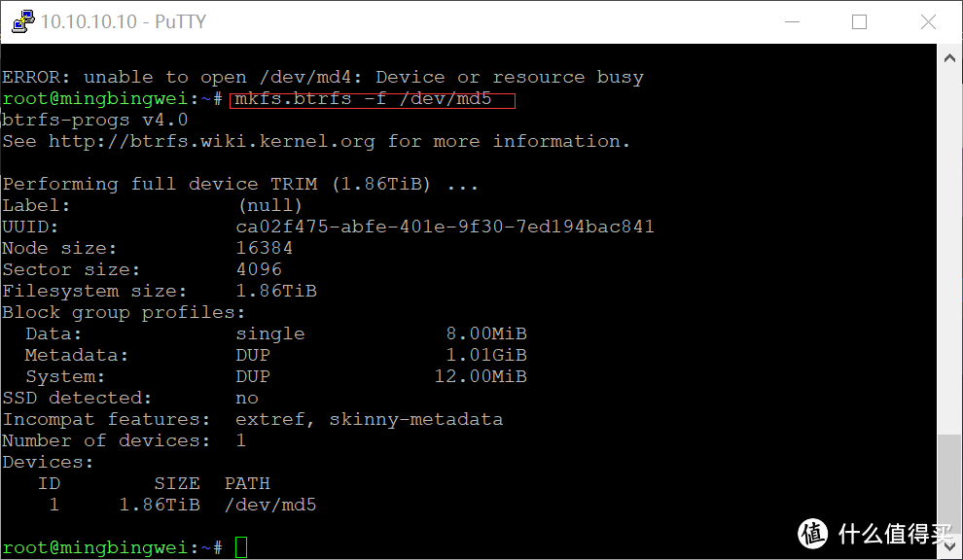Click the red watermark logo icon

pos(814,533)
